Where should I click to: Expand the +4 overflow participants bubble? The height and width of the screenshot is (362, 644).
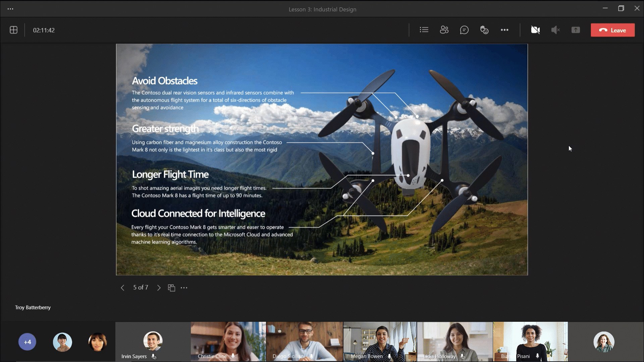pos(27,342)
